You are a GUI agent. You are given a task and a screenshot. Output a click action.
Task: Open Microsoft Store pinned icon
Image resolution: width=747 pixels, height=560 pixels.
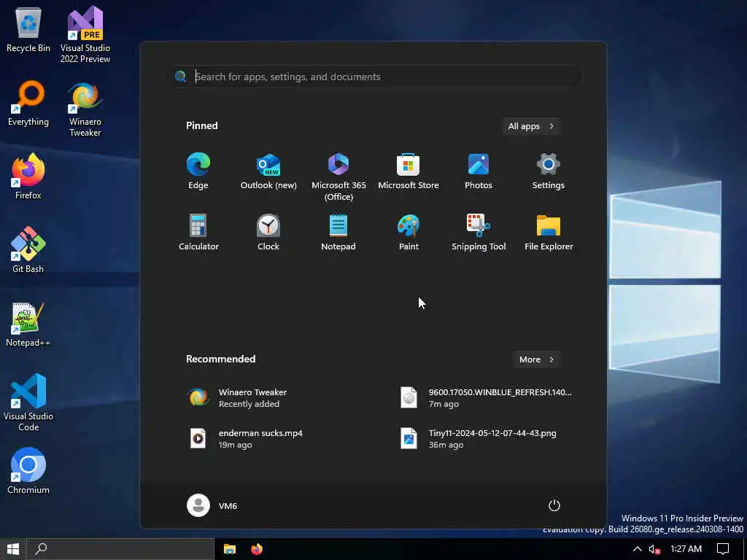409,171
